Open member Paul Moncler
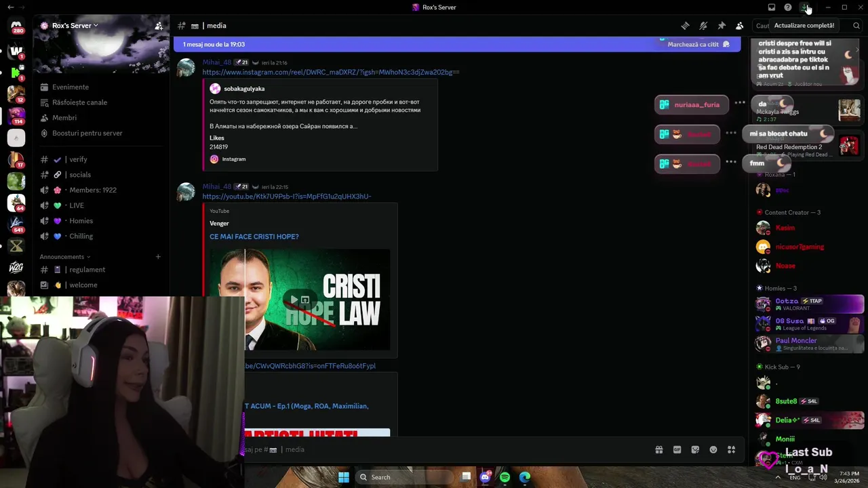The height and width of the screenshot is (488, 868). pos(809,344)
